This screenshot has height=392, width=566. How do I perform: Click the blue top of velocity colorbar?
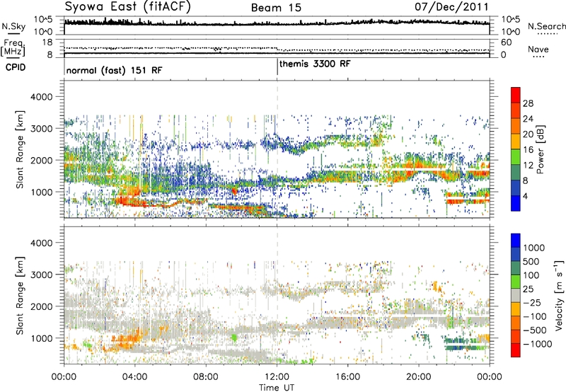pyautogui.click(x=516, y=241)
